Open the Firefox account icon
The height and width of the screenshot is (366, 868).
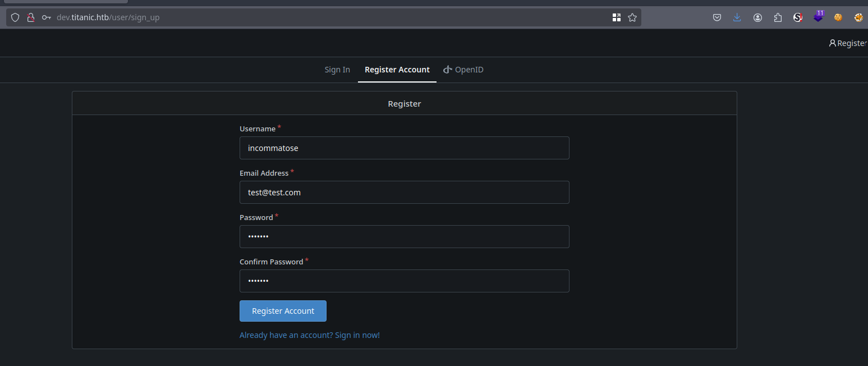[757, 17]
